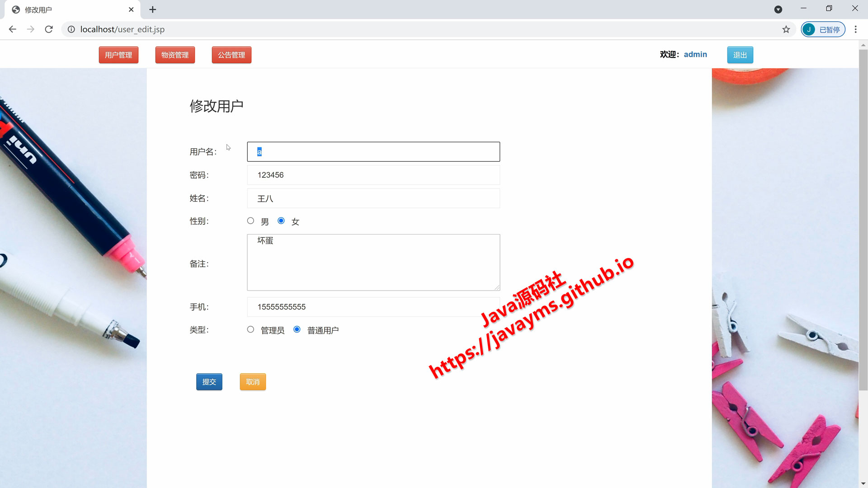Viewport: 868px width, 488px height.
Task: Open 用户管理 menu
Action: click(x=118, y=55)
